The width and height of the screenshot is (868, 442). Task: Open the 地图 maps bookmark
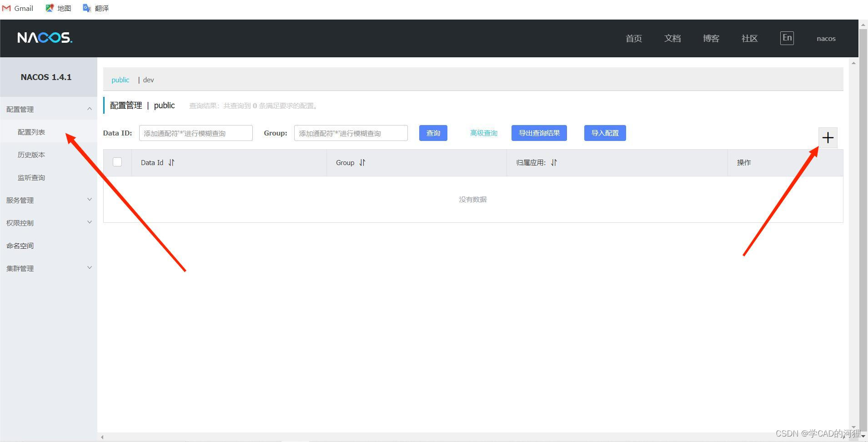coord(58,8)
